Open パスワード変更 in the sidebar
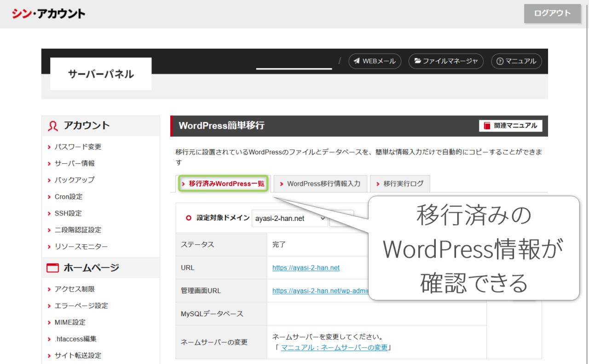This screenshot has width=589, height=364. (78, 147)
